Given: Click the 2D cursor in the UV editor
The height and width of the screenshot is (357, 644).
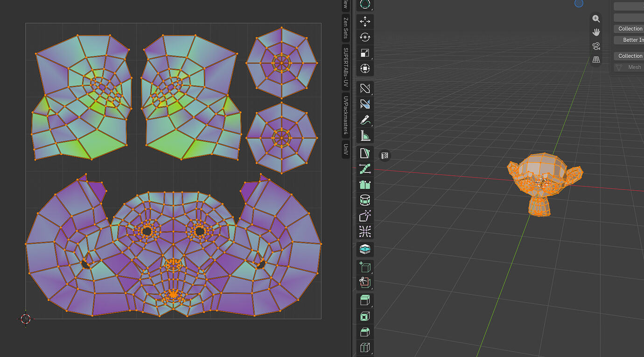Looking at the screenshot, I should coord(26,319).
